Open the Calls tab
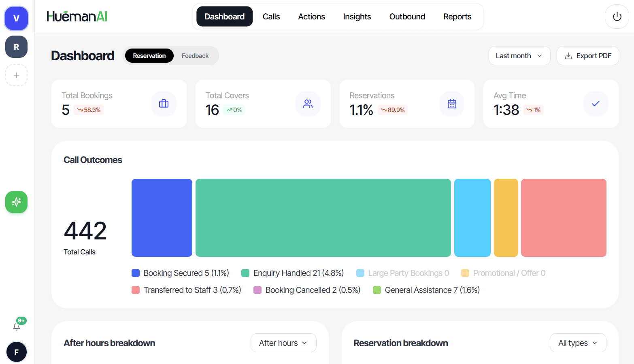634x364 pixels. 271,17
